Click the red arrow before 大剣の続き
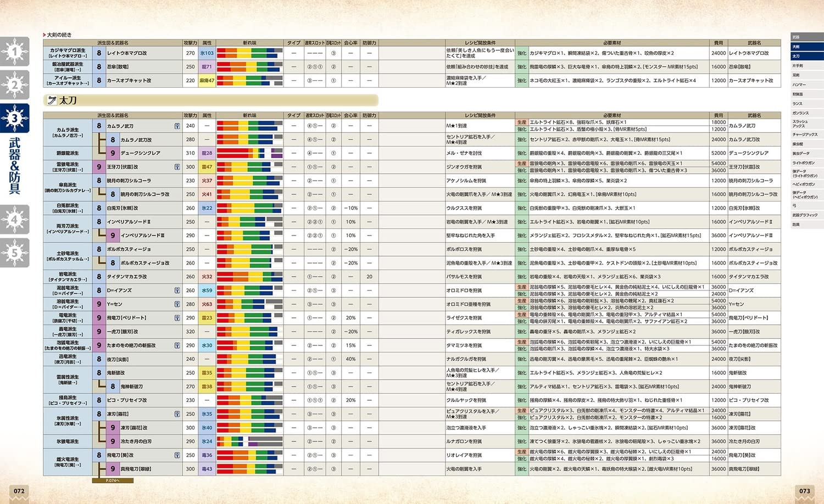The width and height of the screenshot is (824, 504). point(44,35)
